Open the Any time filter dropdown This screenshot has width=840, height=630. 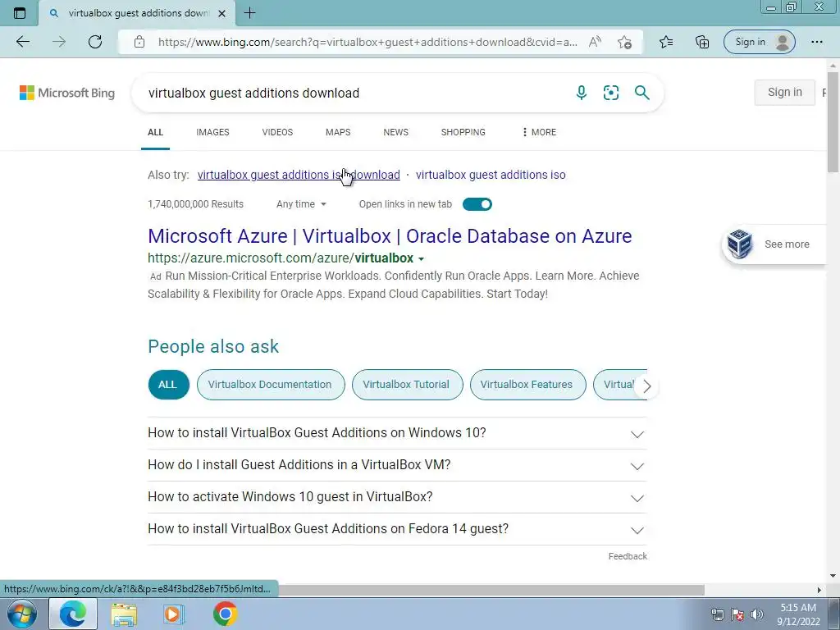[x=301, y=204]
